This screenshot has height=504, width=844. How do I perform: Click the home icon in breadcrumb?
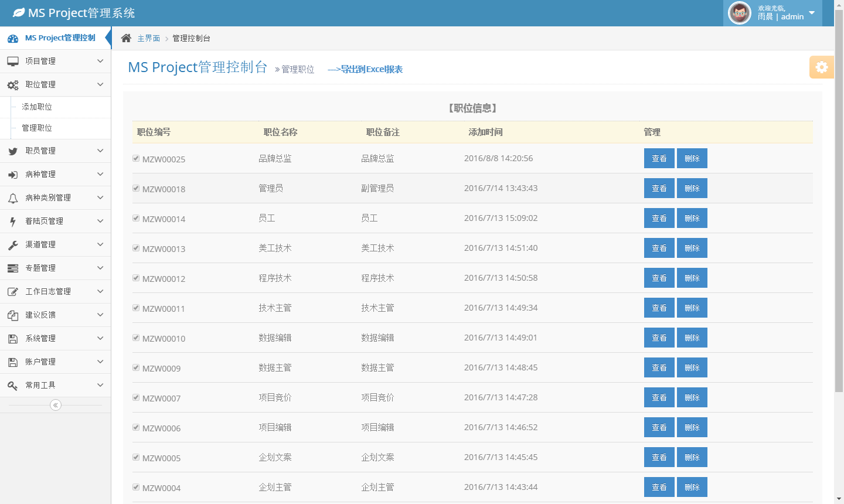[126, 38]
